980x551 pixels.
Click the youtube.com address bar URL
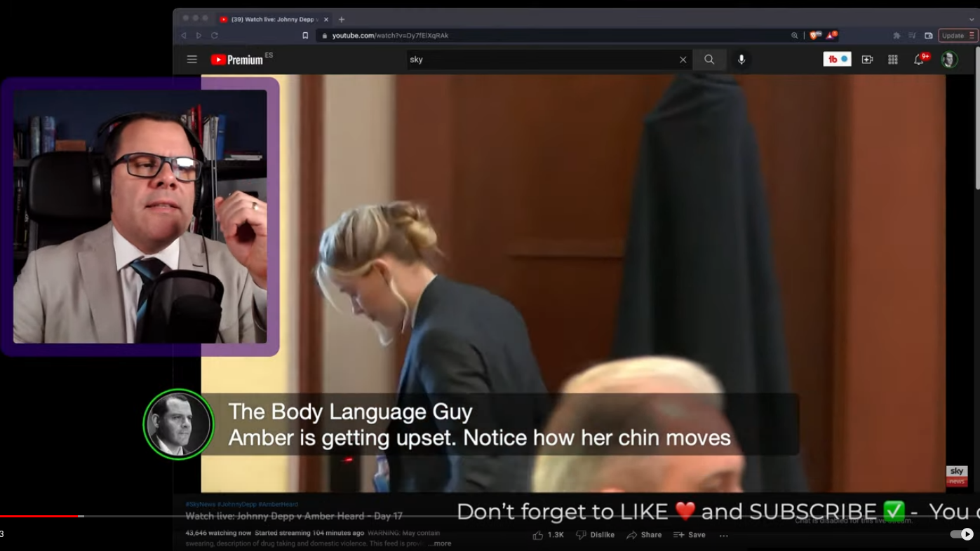tap(390, 36)
